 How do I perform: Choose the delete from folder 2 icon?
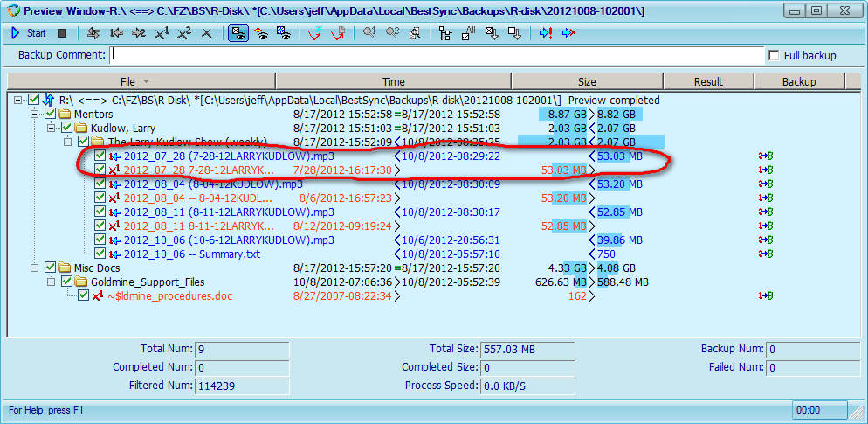pyautogui.click(x=183, y=33)
